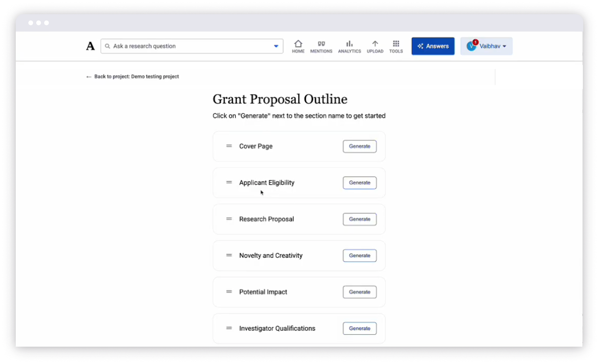Generate the Applicant Eligibility section
Image resolution: width=599 pixels, height=364 pixels.
(360, 183)
